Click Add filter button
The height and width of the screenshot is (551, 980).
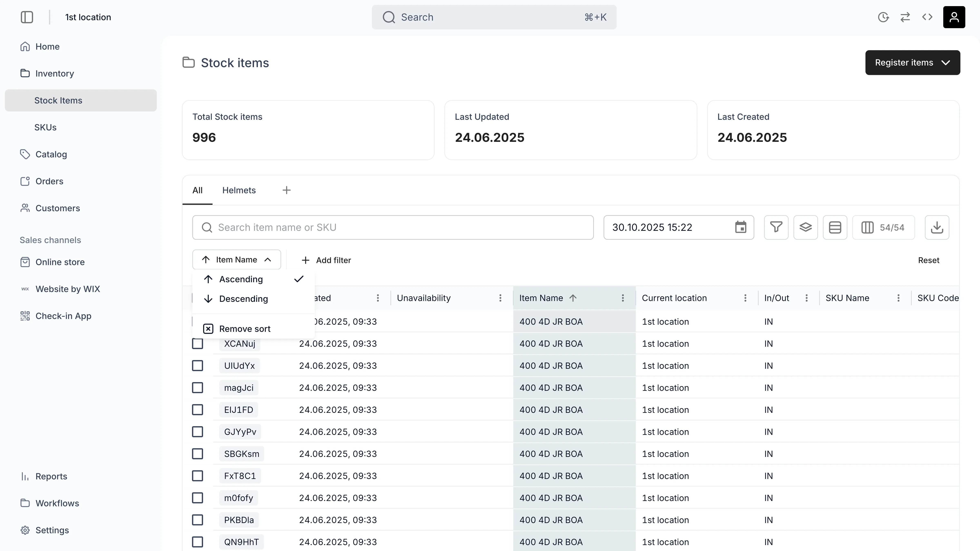pos(326,260)
